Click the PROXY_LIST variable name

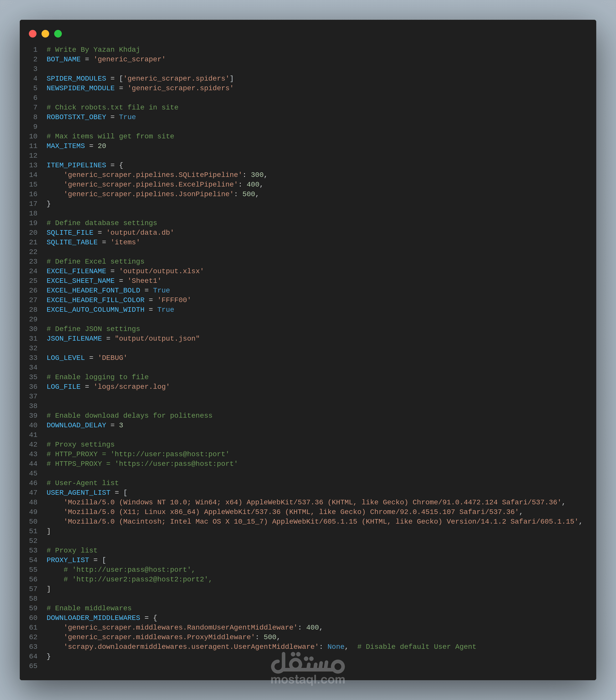tap(67, 560)
